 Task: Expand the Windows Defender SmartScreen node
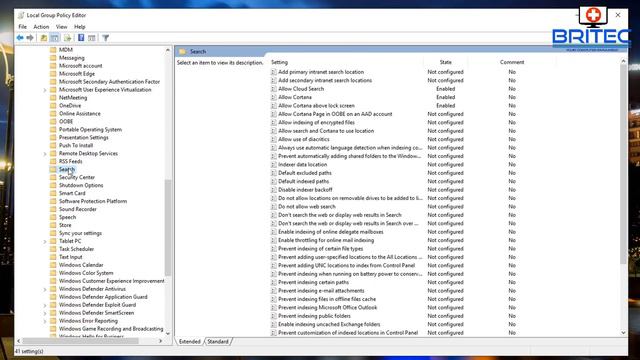pos(44,313)
